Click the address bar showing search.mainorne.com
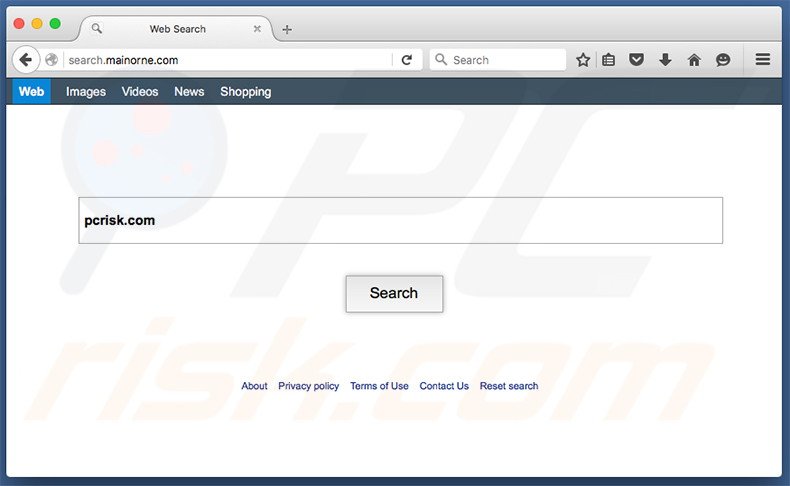 (x=227, y=60)
